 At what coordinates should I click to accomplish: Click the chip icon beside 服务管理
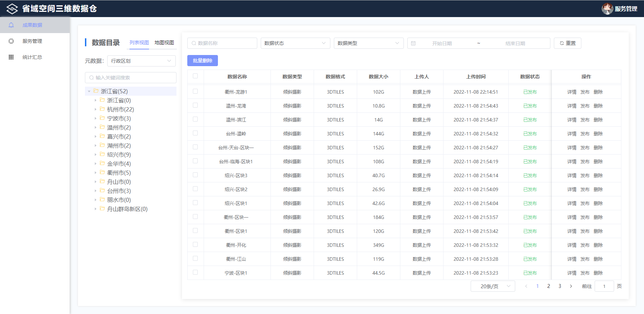pos(11,41)
